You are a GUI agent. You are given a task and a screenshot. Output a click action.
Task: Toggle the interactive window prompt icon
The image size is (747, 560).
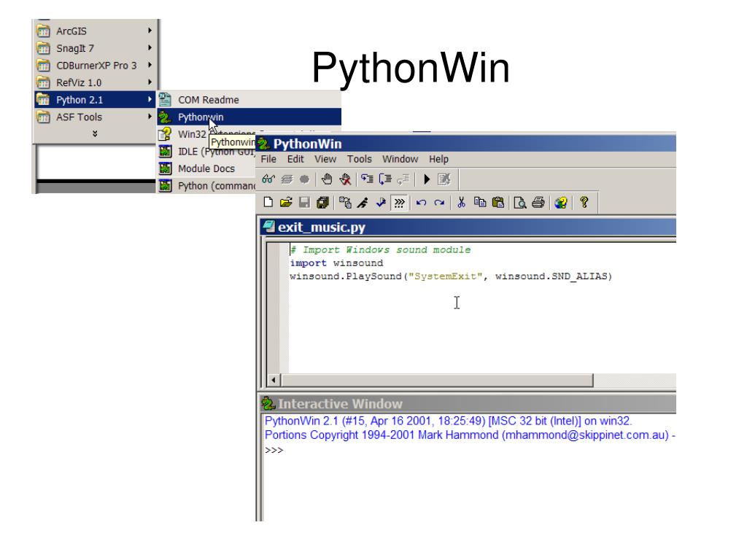point(399,203)
